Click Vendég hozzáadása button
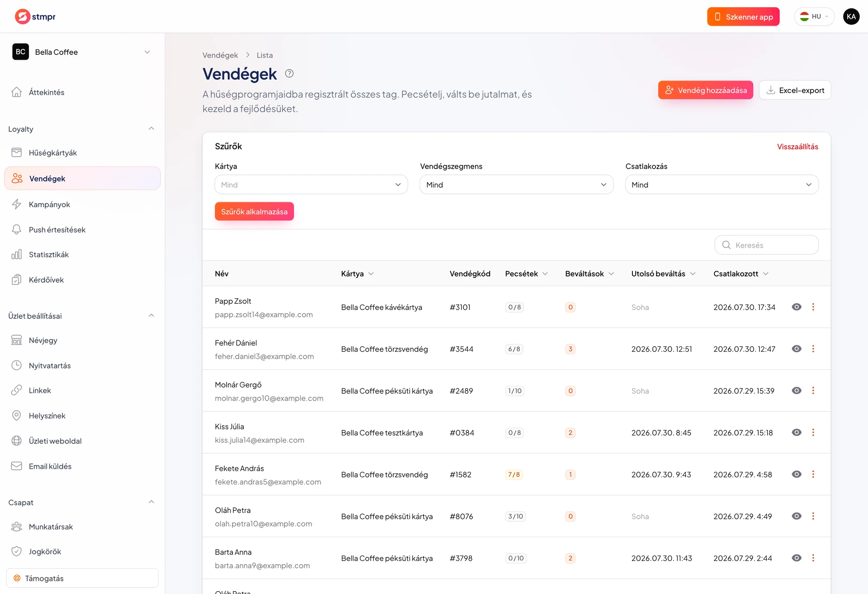This screenshot has height=594, width=868. (x=705, y=90)
